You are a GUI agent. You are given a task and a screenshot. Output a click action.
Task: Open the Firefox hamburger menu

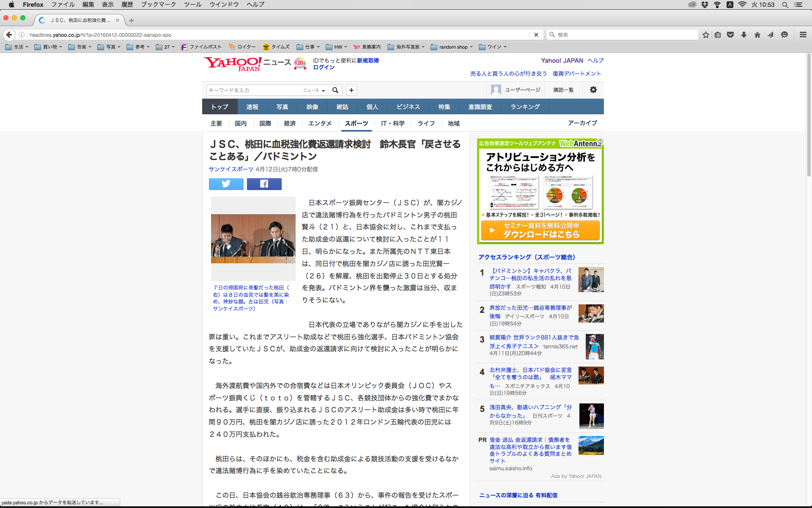[803, 35]
